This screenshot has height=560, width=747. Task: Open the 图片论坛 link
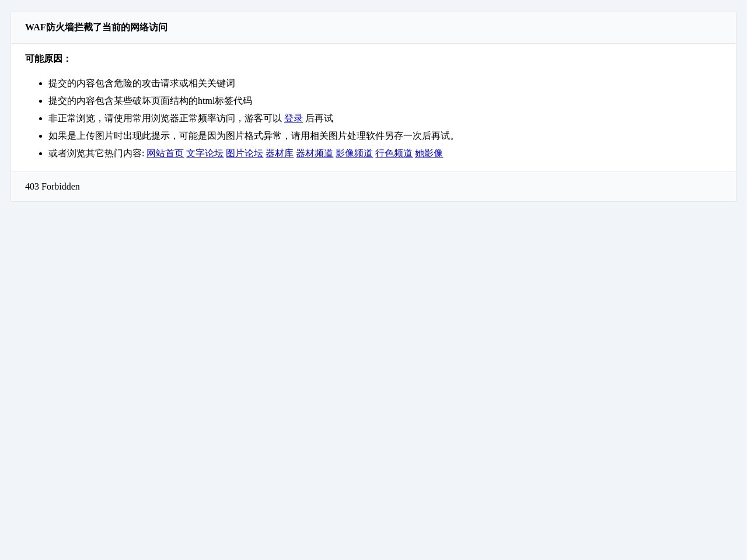click(x=244, y=153)
